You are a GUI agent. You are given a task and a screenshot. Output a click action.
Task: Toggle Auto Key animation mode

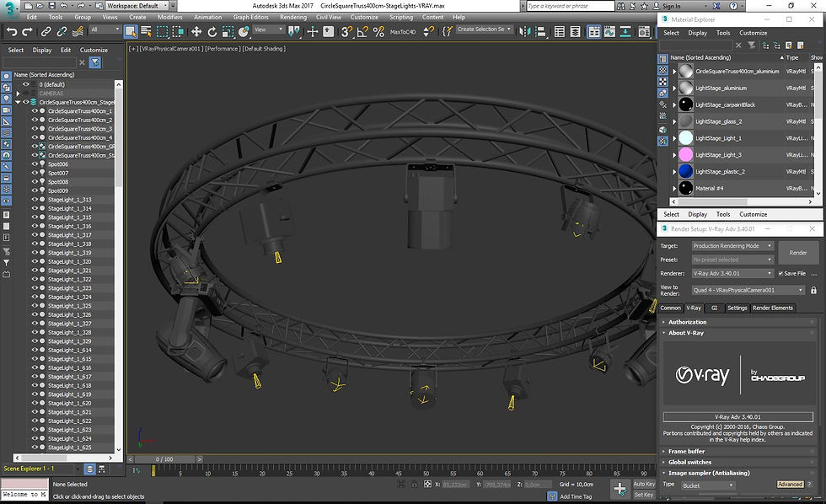click(644, 483)
